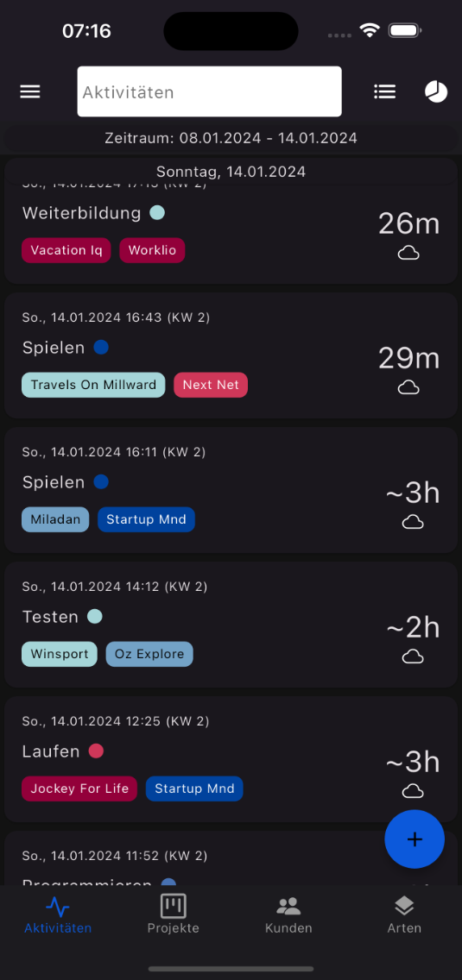The image size is (462, 980).
Task: Tap cloud icon under 29m duration
Action: [x=408, y=387]
